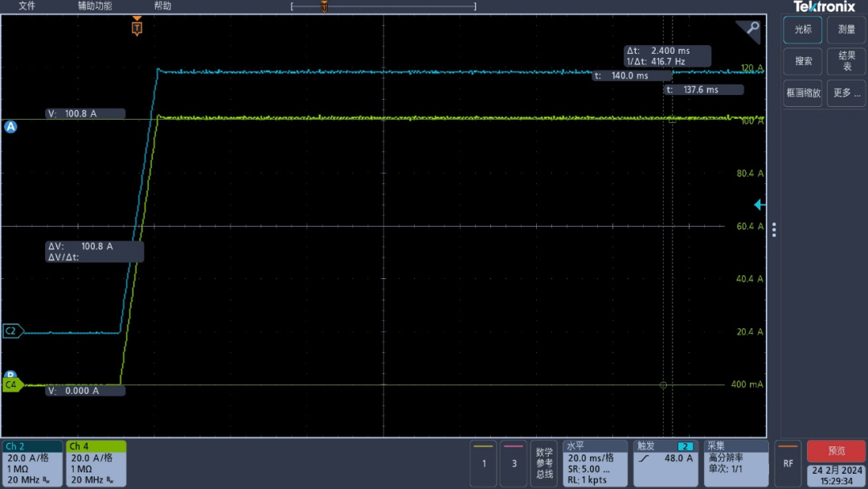Add channel 1 with the 1 button
This screenshot has width=868, height=489.
(483, 463)
